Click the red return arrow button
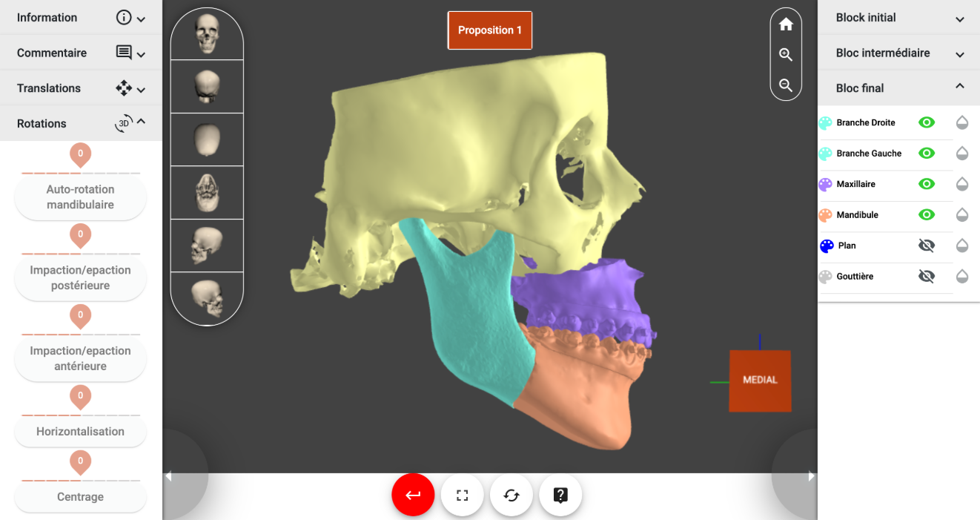Image resolution: width=980 pixels, height=520 pixels. coord(413,495)
